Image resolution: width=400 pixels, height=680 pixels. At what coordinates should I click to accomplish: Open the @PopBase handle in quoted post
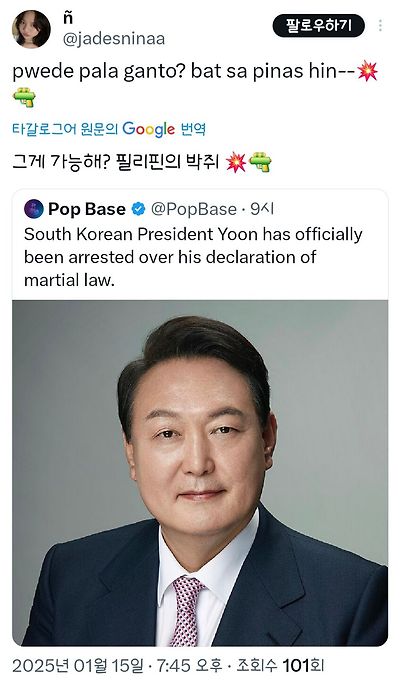coord(194,209)
